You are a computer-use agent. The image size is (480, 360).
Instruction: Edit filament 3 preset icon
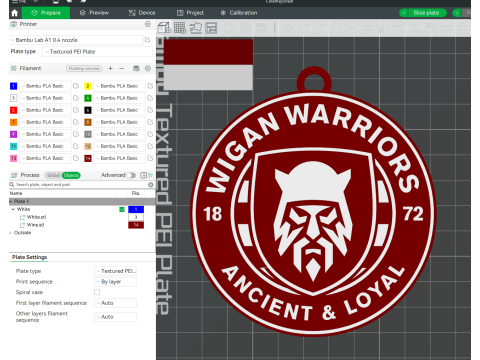[x=76, y=98]
